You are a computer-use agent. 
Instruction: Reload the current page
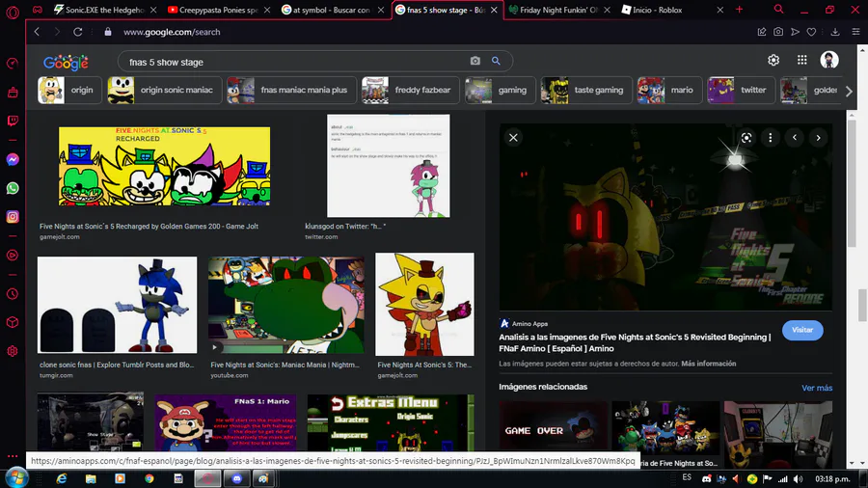tap(77, 32)
